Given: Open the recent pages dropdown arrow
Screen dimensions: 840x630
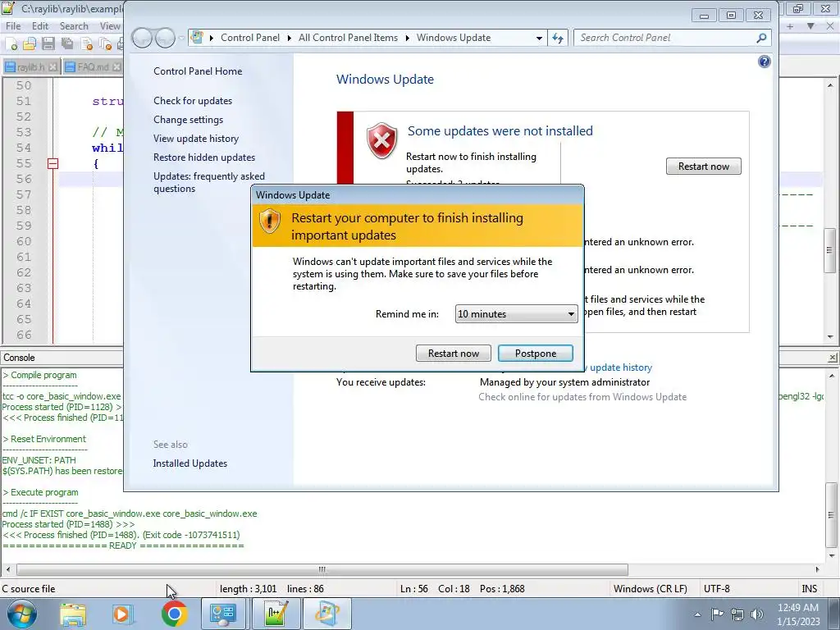Looking at the screenshot, I should pos(181,38).
